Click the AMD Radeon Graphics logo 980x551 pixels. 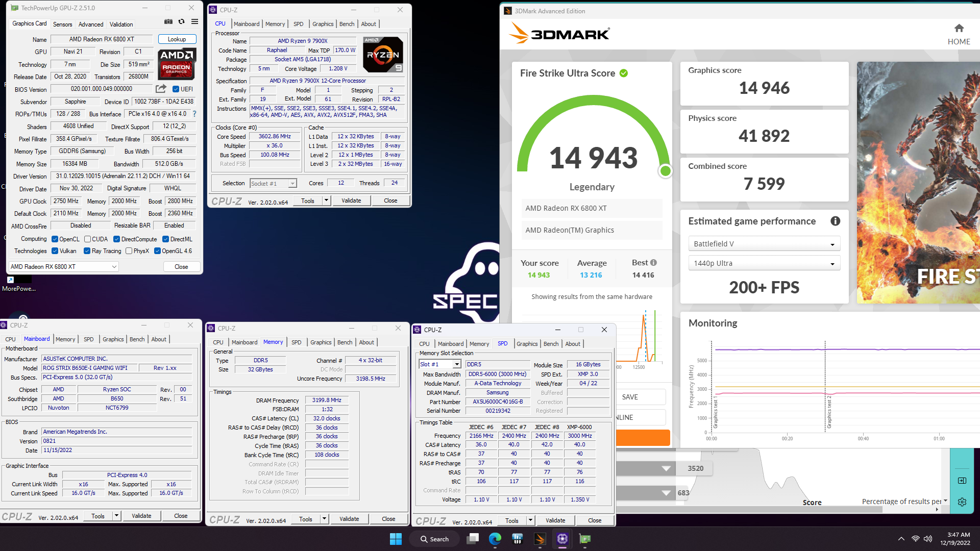(x=177, y=65)
